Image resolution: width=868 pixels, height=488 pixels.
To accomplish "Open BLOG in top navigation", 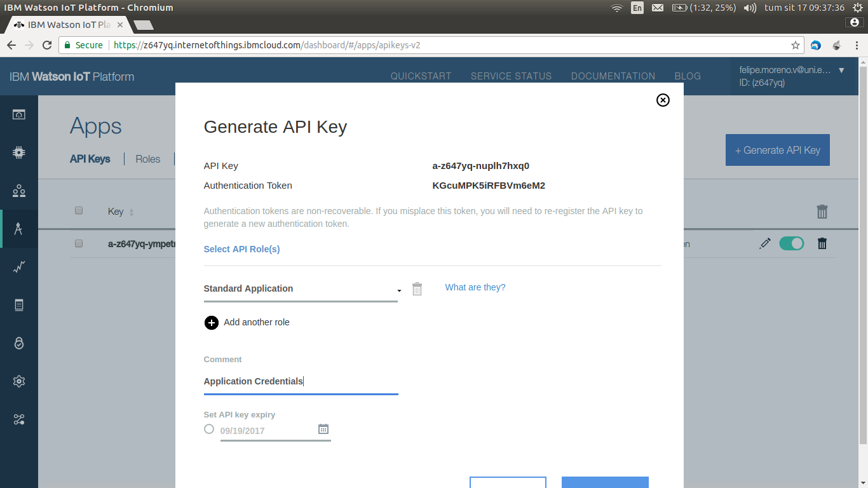I will [688, 76].
